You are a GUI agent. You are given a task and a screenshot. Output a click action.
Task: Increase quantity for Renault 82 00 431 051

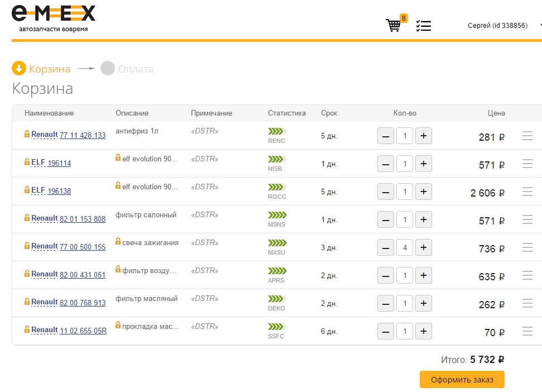tap(424, 276)
